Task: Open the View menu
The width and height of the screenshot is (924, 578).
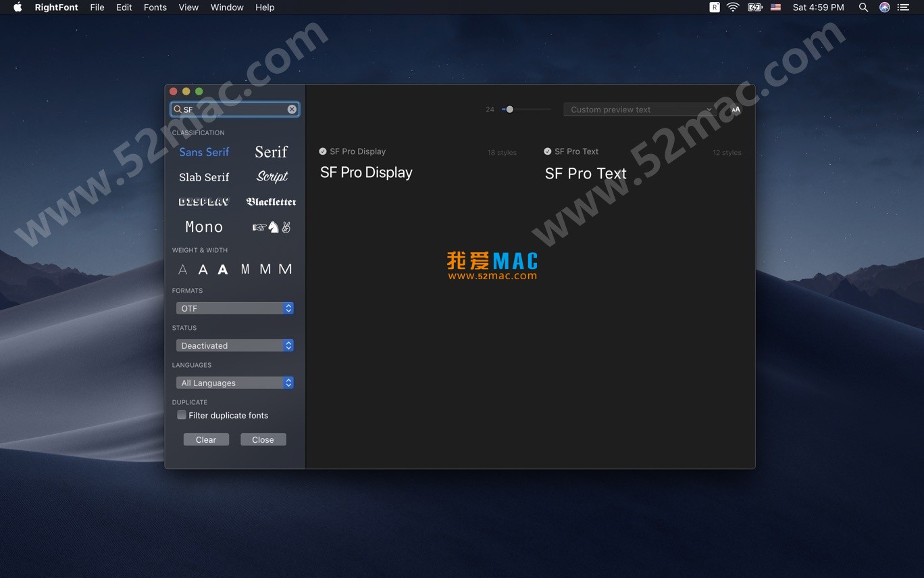Action: pos(188,7)
